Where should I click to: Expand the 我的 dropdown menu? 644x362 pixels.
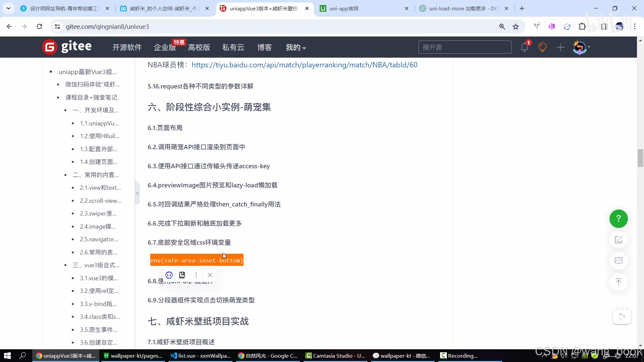pyautogui.click(x=296, y=48)
